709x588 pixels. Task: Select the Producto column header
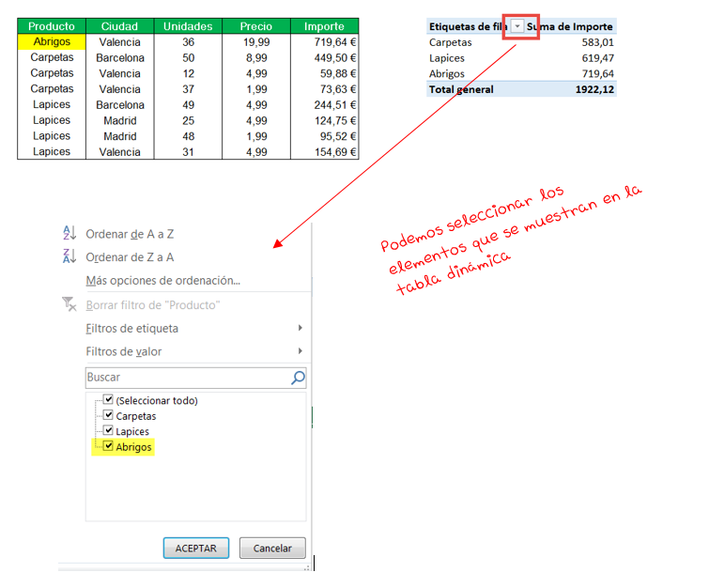[x=52, y=26]
